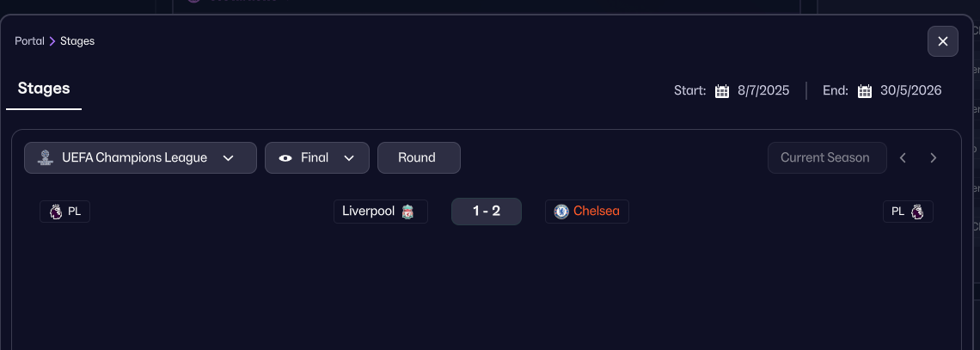The image size is (980, 350).
Task: Click the Champions League trophy icon
Action: 45,158
